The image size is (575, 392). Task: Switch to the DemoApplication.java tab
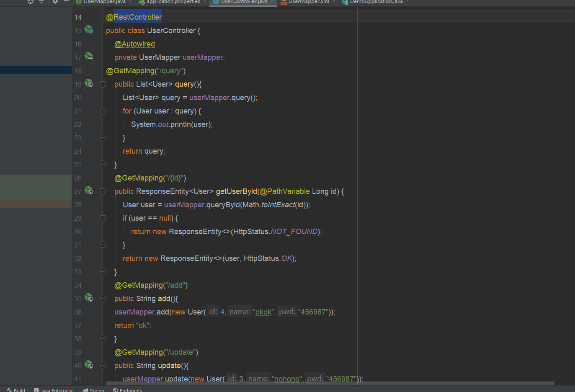coord(376,2)
